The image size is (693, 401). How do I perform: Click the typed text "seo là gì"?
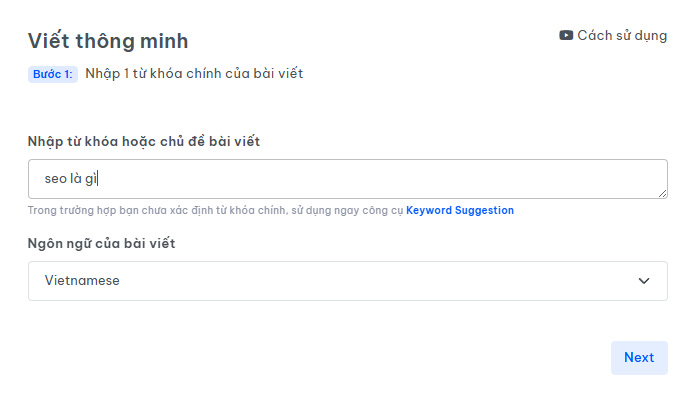[x=71, y=180]
